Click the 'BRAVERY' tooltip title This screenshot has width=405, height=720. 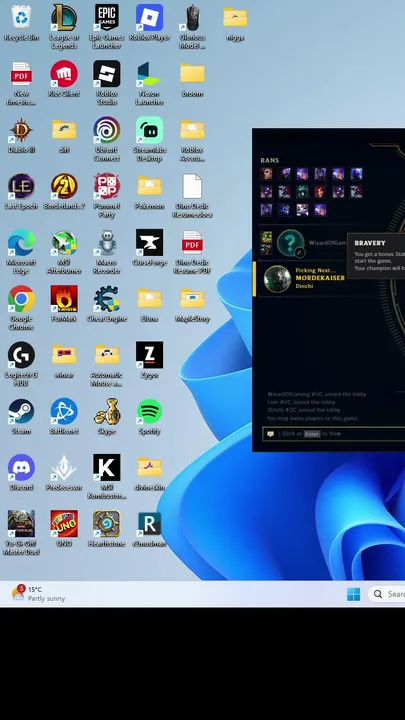[370, 243]
